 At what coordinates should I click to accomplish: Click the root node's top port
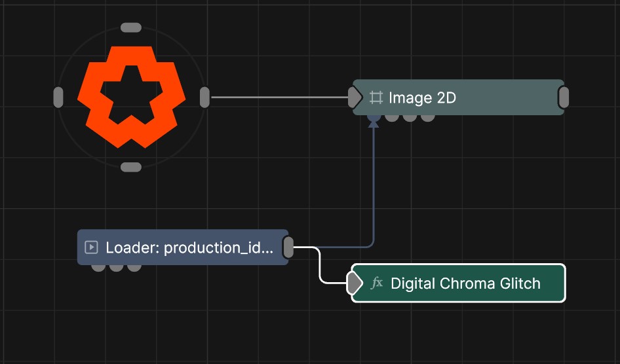coord(131,27)
